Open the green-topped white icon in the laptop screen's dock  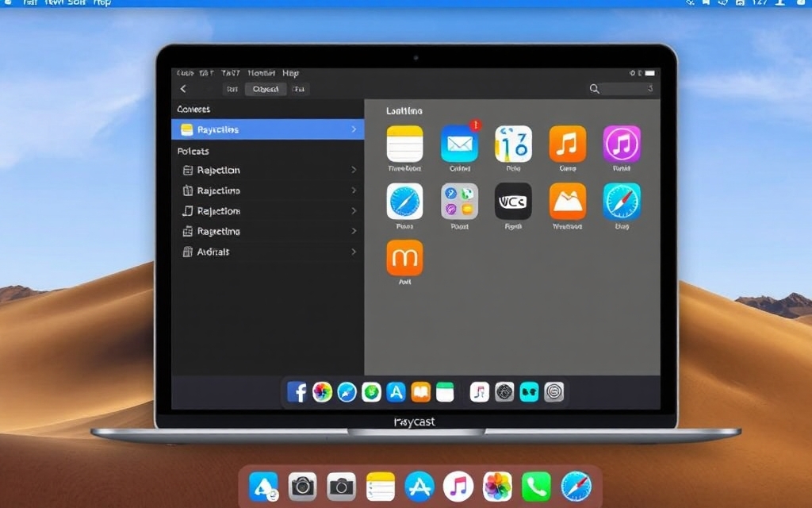pos(445,392)
